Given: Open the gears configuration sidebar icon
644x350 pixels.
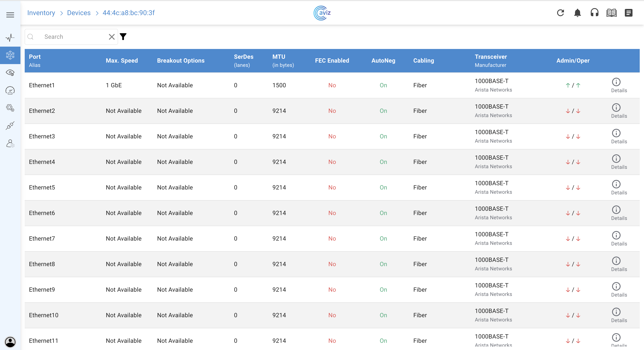Looking at the screenshot, I should click(x=10, y=108).
